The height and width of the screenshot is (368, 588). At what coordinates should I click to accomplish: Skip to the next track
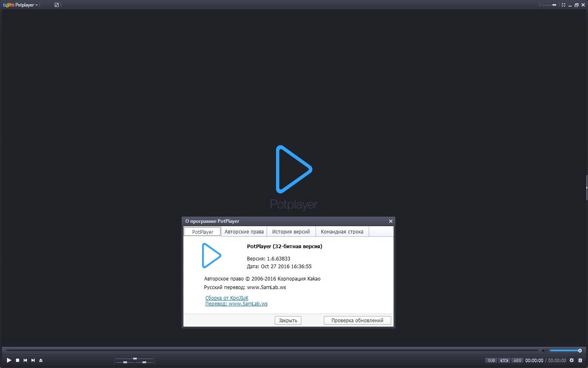point(33,360)
